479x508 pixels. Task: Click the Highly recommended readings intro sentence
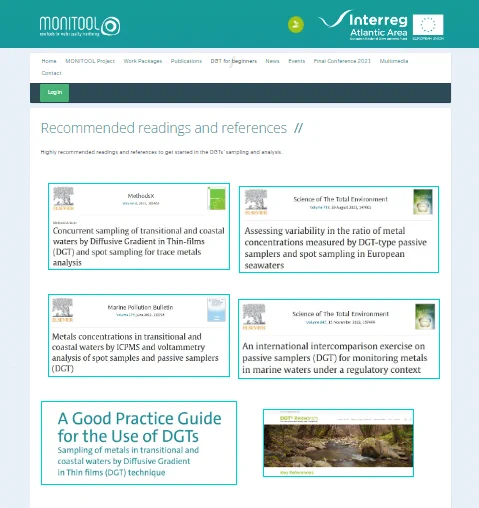161,152
